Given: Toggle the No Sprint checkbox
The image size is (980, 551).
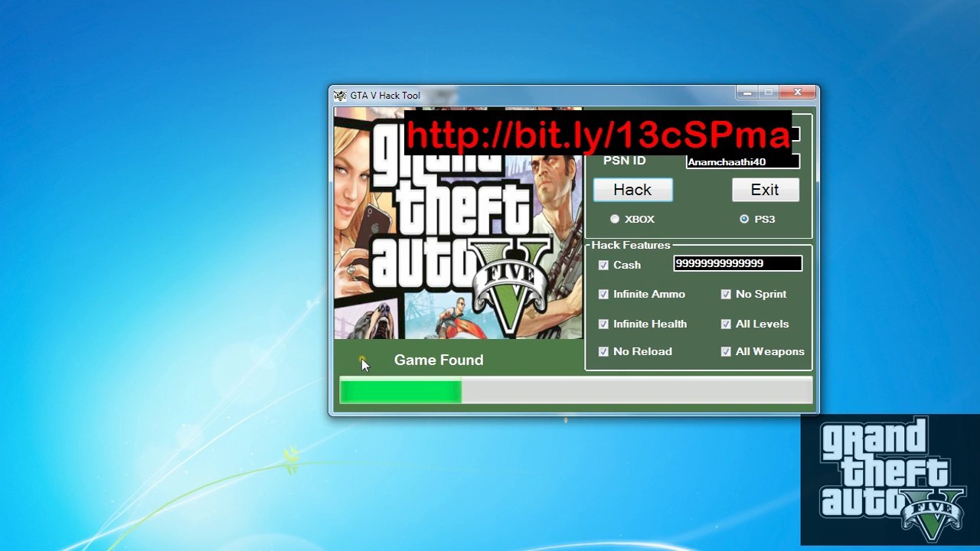Looking at the screenshot, I should point(726,294).
